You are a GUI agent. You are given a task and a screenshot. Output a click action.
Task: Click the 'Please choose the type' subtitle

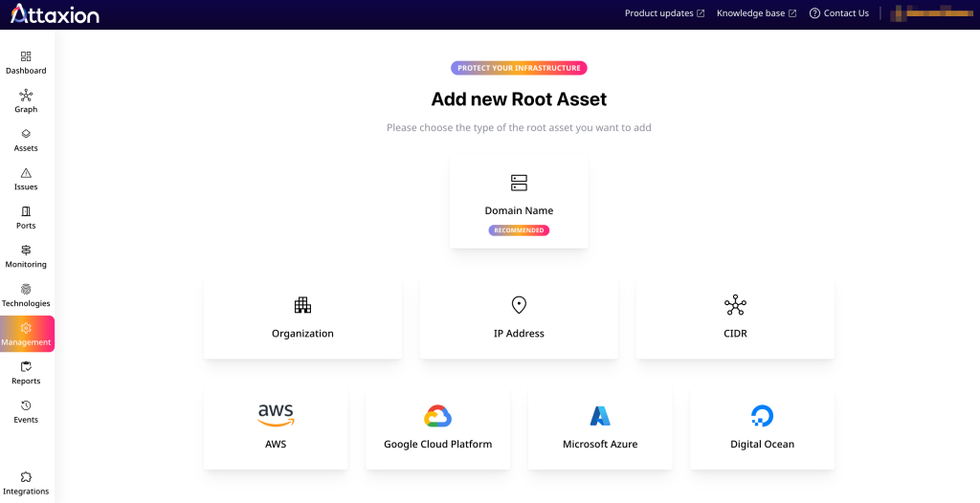pyautogui.click(x=519, y=127)
